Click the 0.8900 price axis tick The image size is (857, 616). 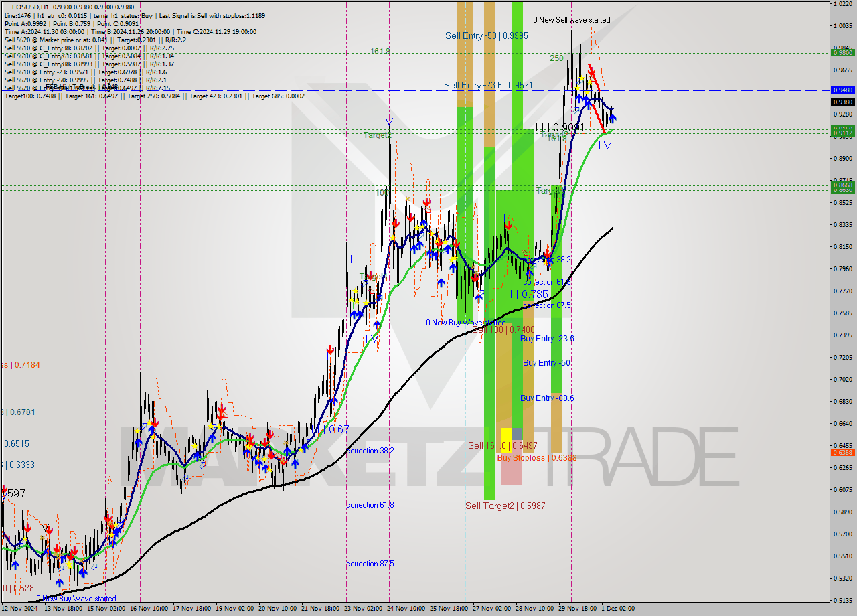coord(842,158)
